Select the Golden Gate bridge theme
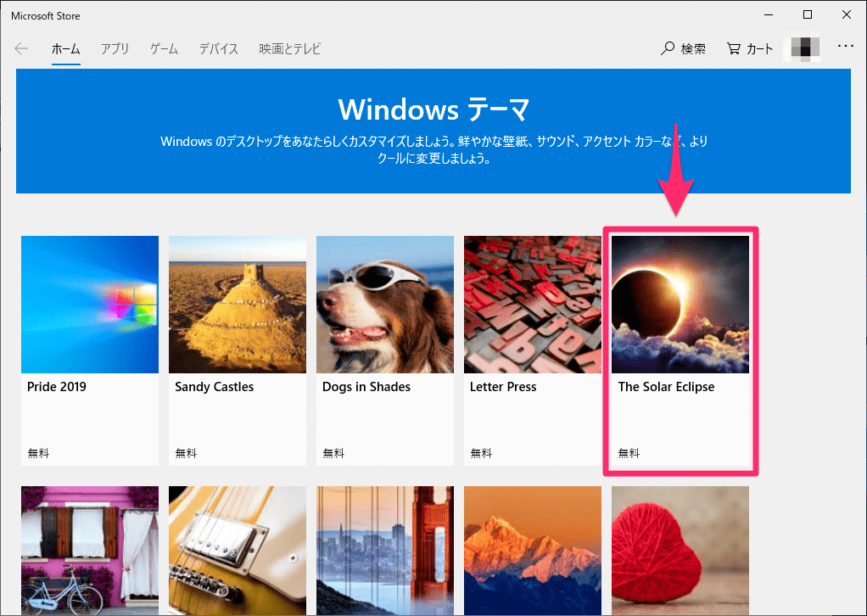Screen dimensions: 867x616 385,551
